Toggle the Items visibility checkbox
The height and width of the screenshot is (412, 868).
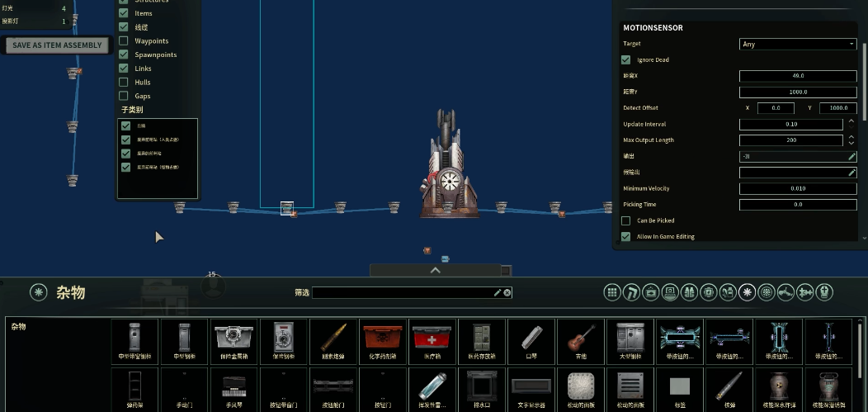tap(124, 12)
